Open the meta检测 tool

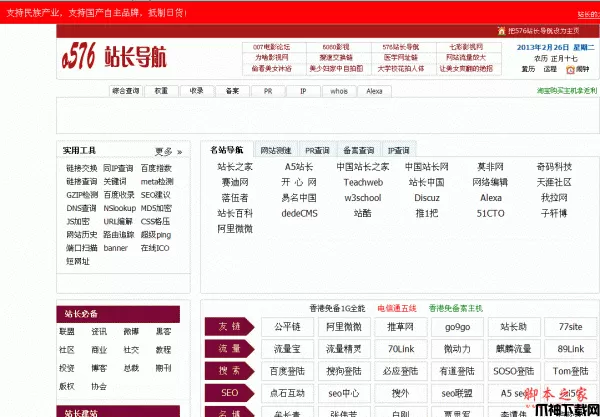(x=157, y=181)
